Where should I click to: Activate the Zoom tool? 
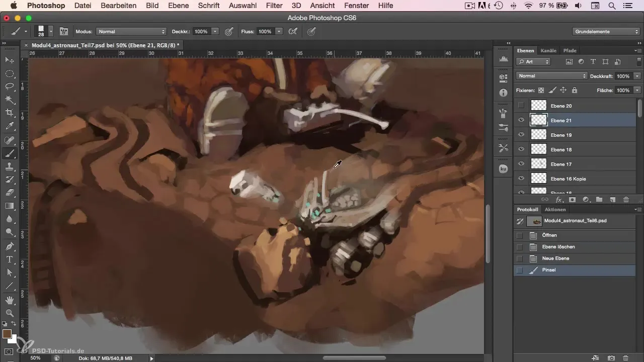pyautogui.click(x=10, y=313)
